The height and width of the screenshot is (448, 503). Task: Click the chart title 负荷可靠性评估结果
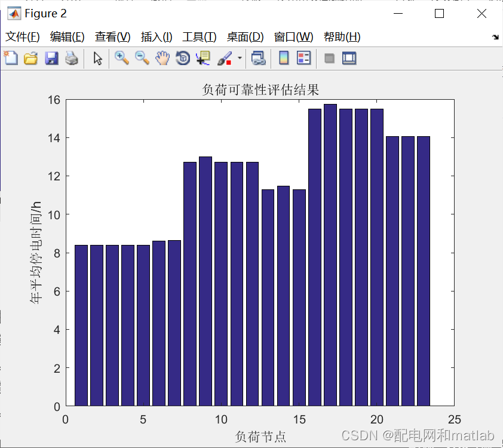tap(260, 90)
